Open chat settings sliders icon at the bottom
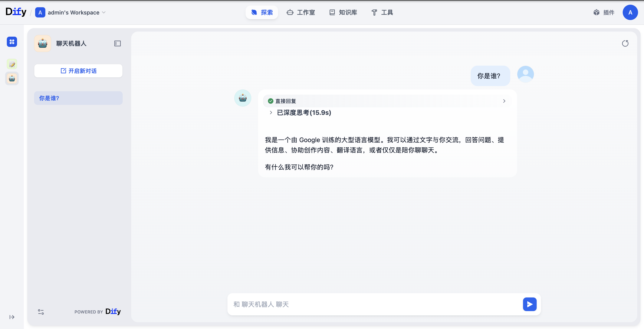 point(41,312)
